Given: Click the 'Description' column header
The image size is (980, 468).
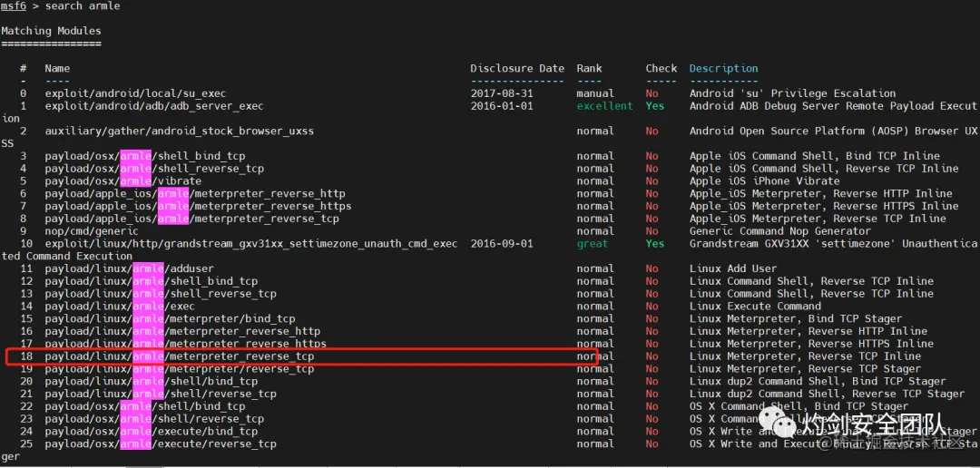Looking at the screenshot, I should pos(724,68).
